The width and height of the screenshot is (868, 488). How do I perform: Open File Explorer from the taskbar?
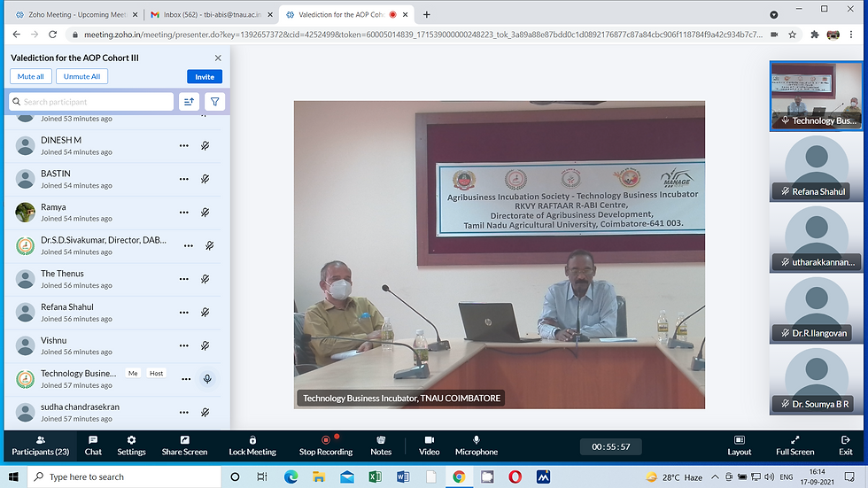click(318, 477)
